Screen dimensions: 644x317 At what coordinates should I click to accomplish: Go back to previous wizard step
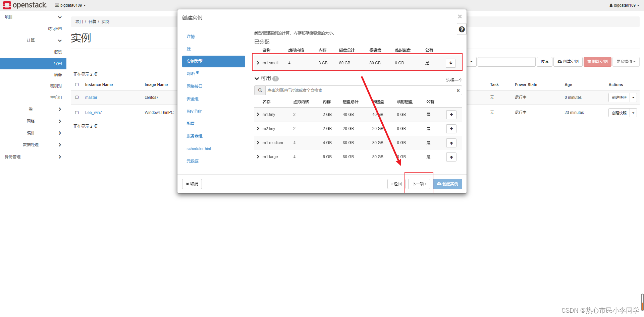pos(396,184)
